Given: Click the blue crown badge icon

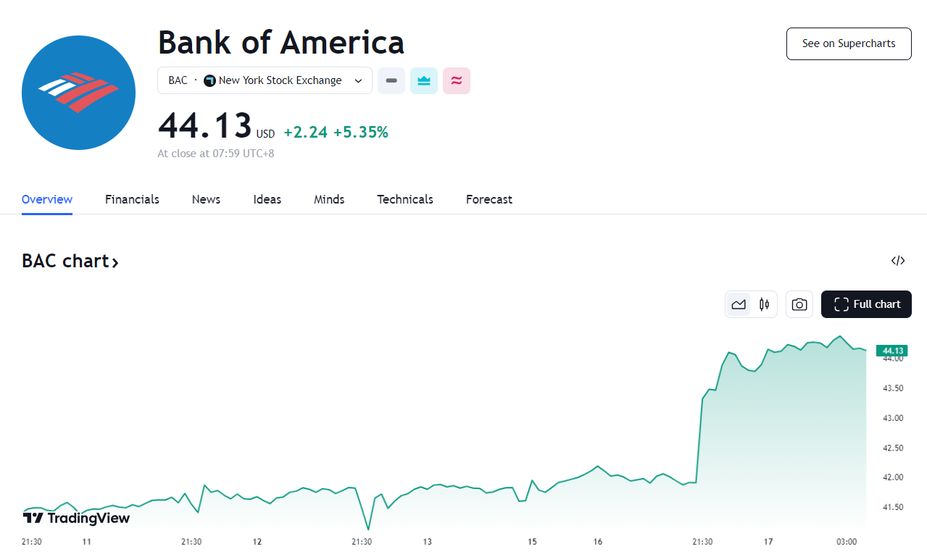Looking at the screenshot, I should pyautogui.click(x=424, y=80).
